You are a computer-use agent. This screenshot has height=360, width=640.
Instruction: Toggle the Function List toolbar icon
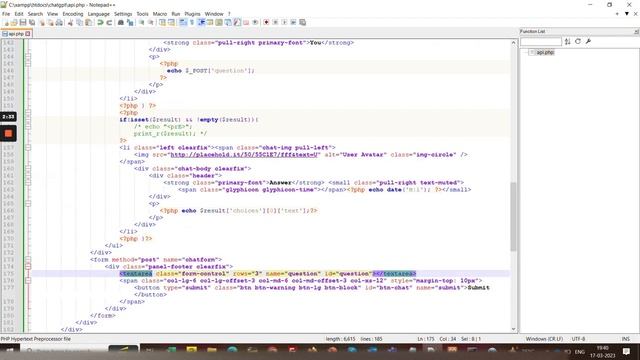tap(237, 22)
